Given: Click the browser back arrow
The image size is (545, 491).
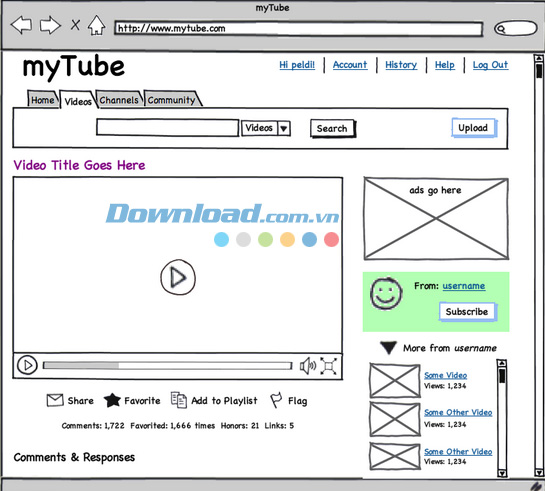Looking at the screenshot, I should pos(22,25).
